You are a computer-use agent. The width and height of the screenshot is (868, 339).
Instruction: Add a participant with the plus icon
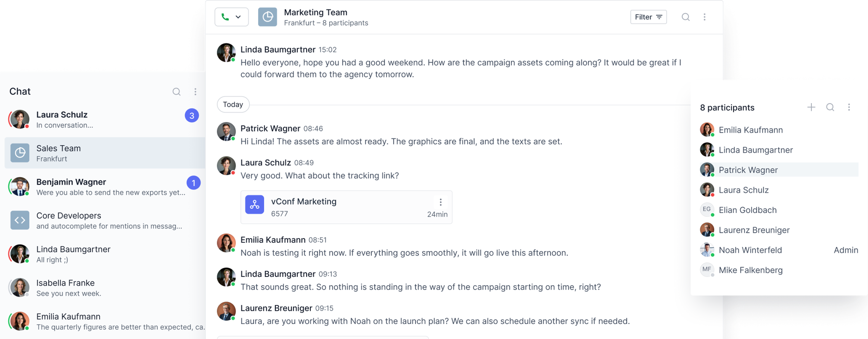(811, 107)
